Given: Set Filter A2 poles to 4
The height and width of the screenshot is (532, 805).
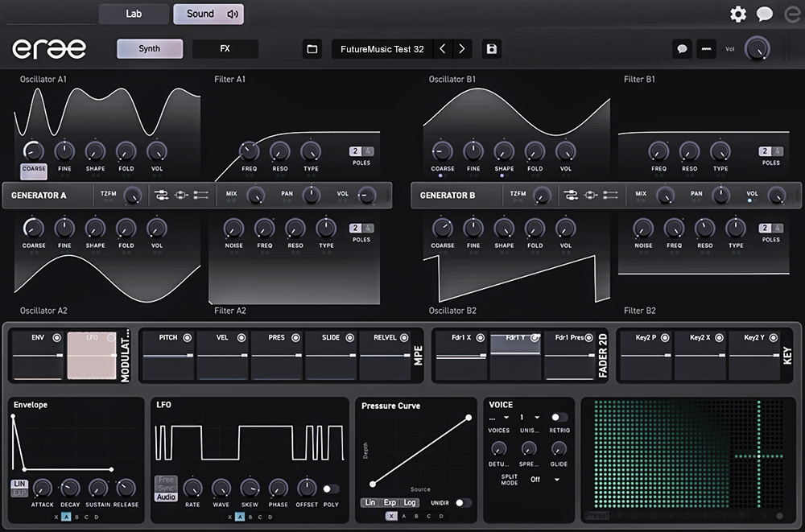Looking at the screenshot, I should click(367, 228).
